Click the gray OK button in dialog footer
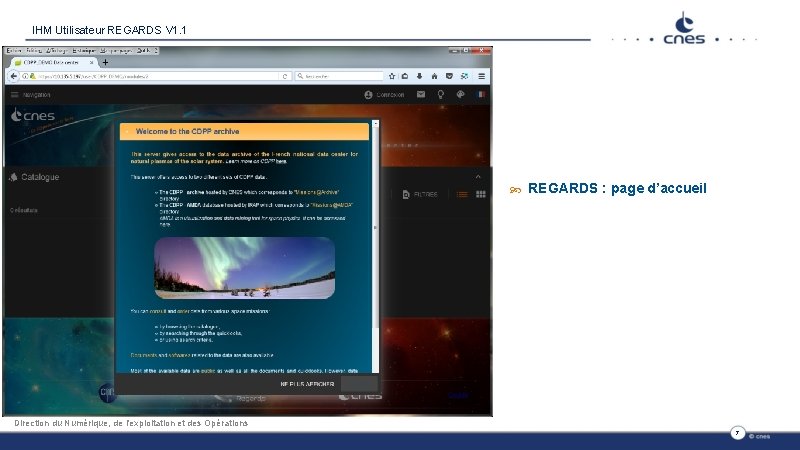This screenshot has height=450, width=800. 359,384
